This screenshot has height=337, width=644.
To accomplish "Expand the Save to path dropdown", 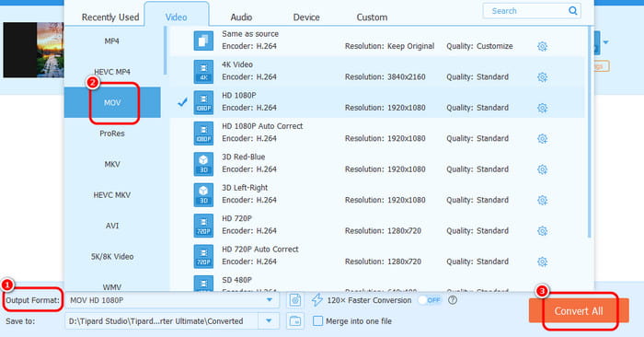I will click(x=269, y=321).
